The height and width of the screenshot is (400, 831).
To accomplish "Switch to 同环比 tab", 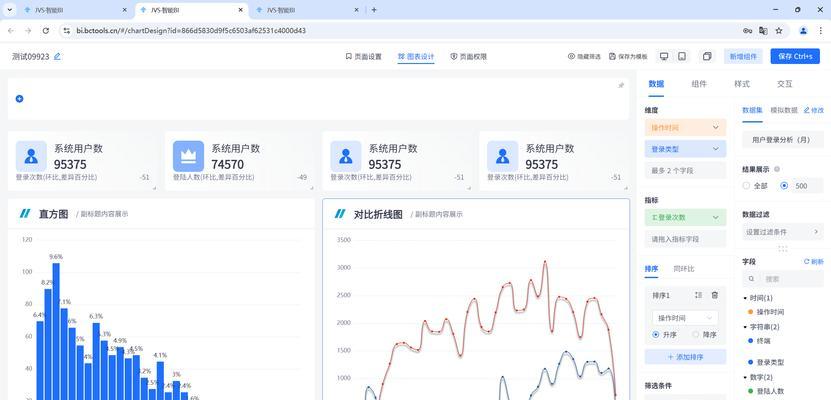I will pos(683,269).
